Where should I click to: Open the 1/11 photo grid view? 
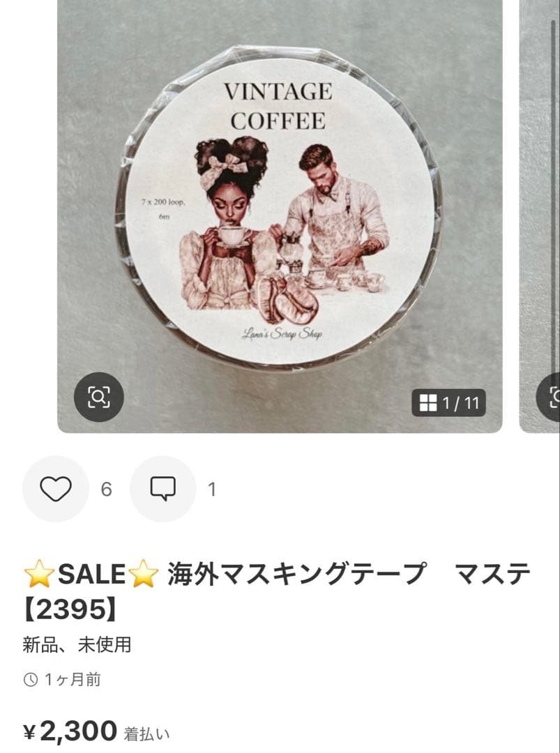tap(448, 402)
